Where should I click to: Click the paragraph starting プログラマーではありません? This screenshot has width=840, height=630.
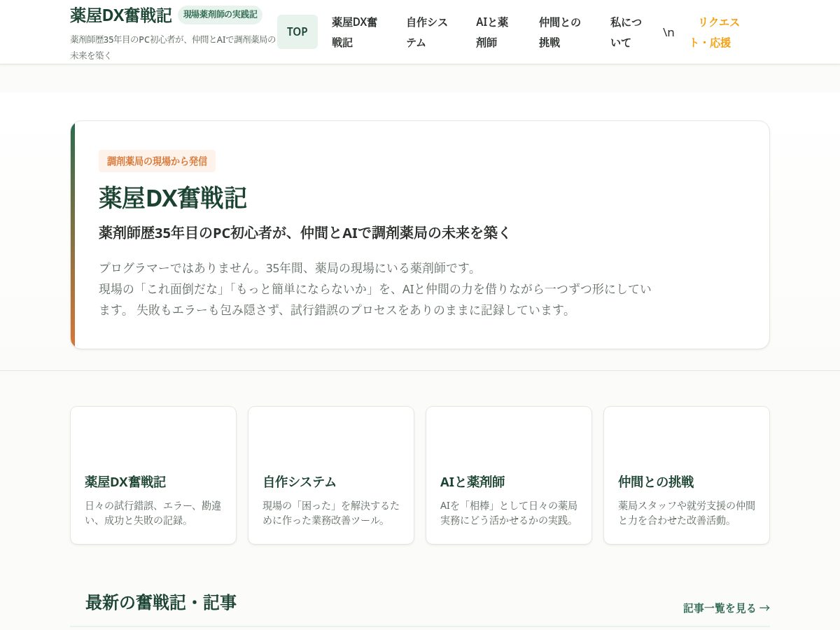375,288
